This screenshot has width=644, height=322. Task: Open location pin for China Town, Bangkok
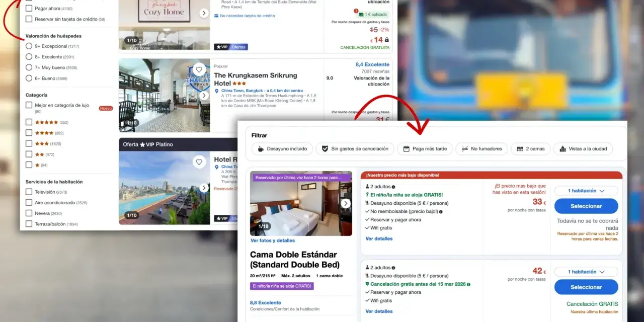(x=217, y=91)
